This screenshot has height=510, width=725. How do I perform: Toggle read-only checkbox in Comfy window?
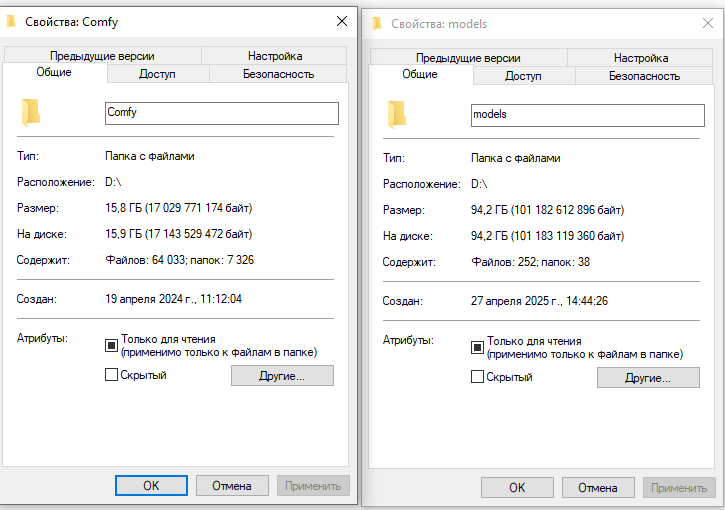[x=111, y=345]
